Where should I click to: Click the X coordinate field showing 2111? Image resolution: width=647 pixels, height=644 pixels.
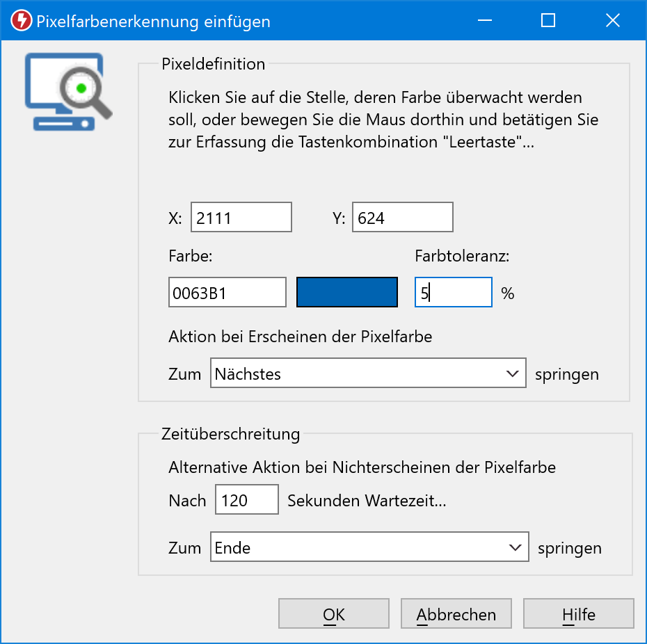click(x=241, y=218)
